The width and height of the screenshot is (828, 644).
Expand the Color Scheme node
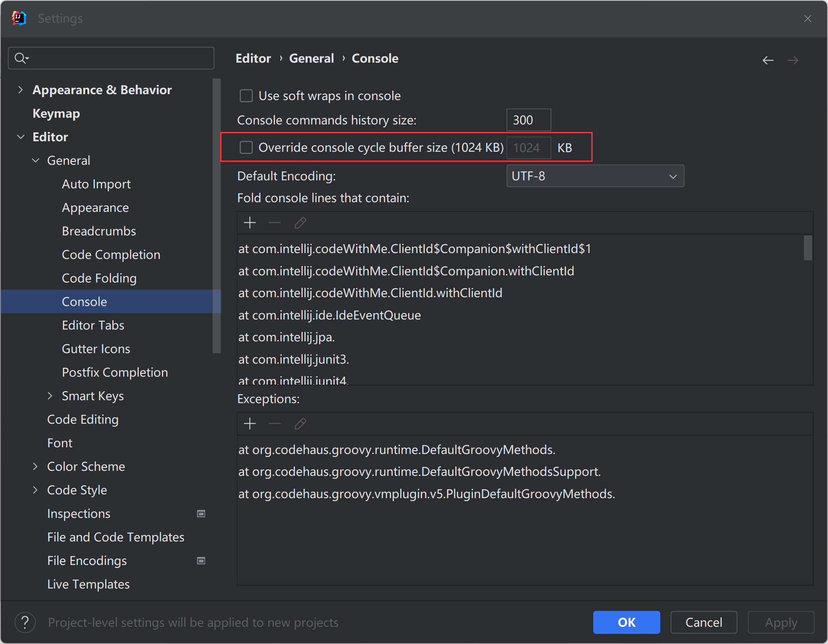pyautogui.click(x=35, y=467)
